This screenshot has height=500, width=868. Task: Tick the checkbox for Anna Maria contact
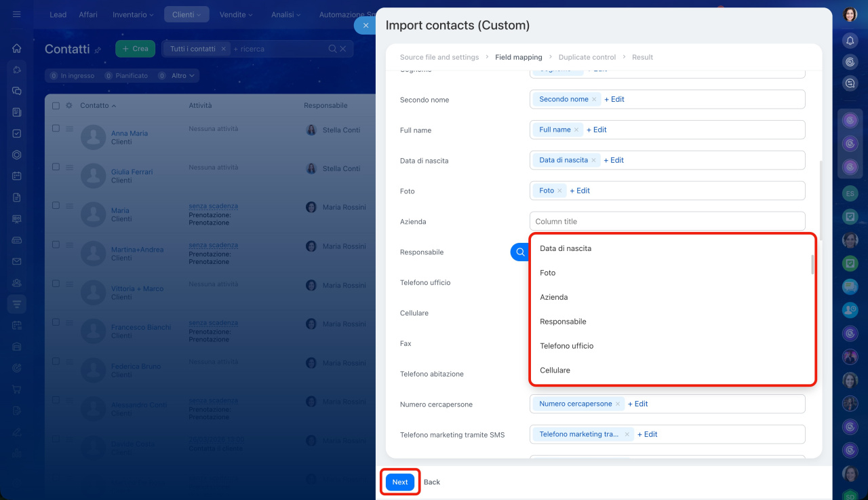coord(56,128)
